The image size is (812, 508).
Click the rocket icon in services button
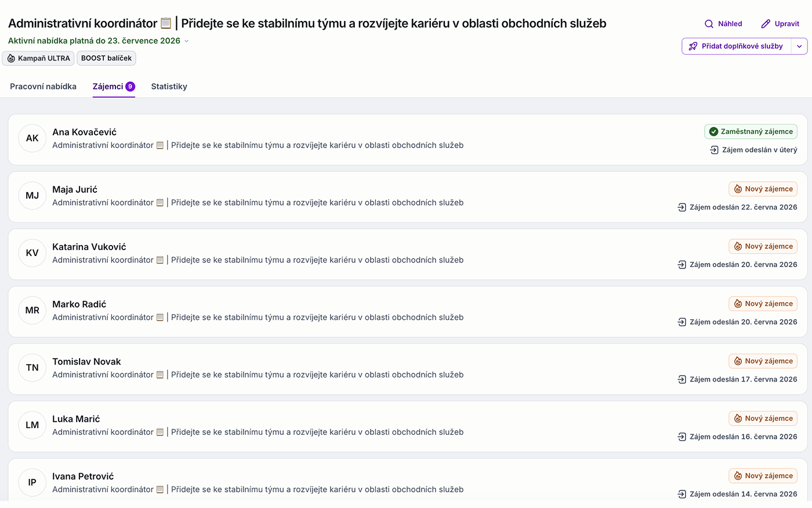click(693, 46)
